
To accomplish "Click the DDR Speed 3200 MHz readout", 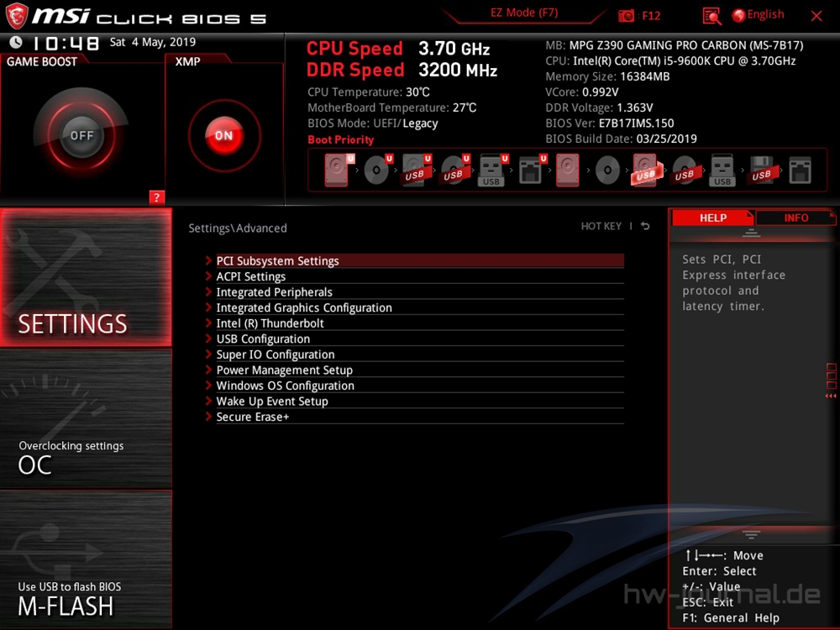I will (x=402, y=70).
